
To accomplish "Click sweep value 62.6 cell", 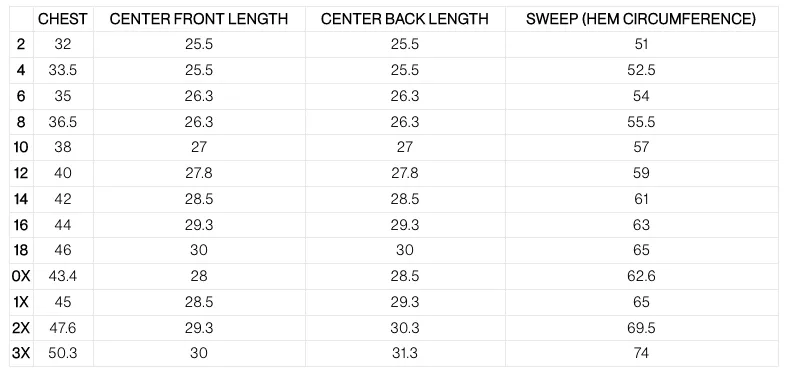I will pyautogui.click(x=641, y=276).
